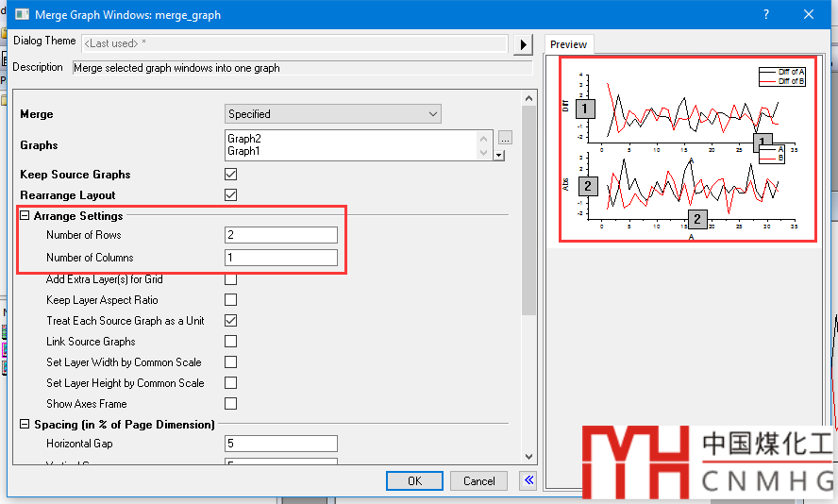Click the settings panel vertical scrollbar
The height and width of the screenshot is (504, 838).
tap(528, 236)
